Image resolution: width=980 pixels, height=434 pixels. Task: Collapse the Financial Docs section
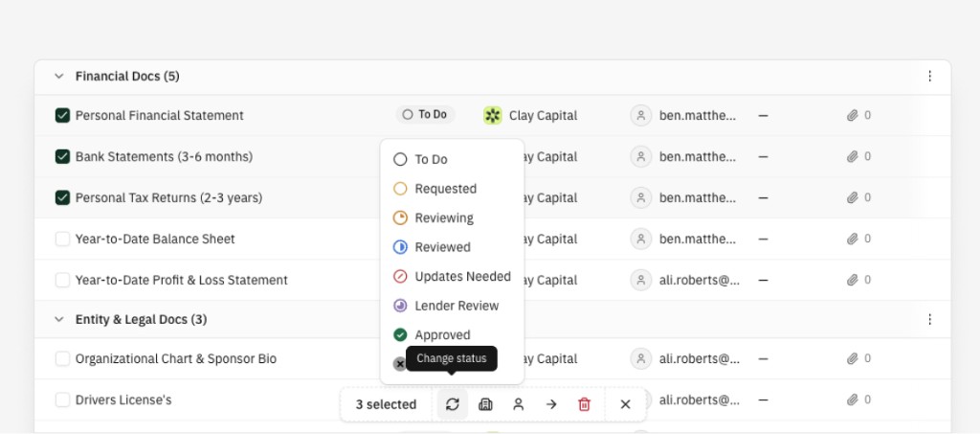coord(58,77)
